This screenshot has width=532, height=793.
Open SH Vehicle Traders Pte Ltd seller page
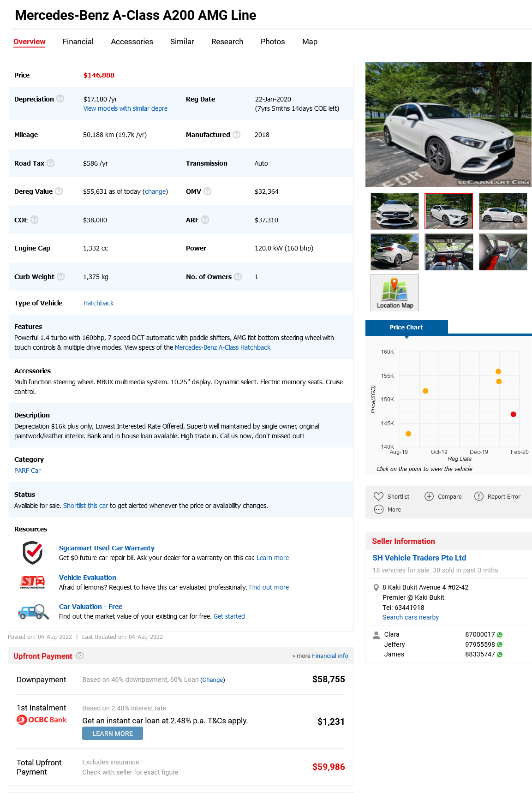(x=419, y=558)
